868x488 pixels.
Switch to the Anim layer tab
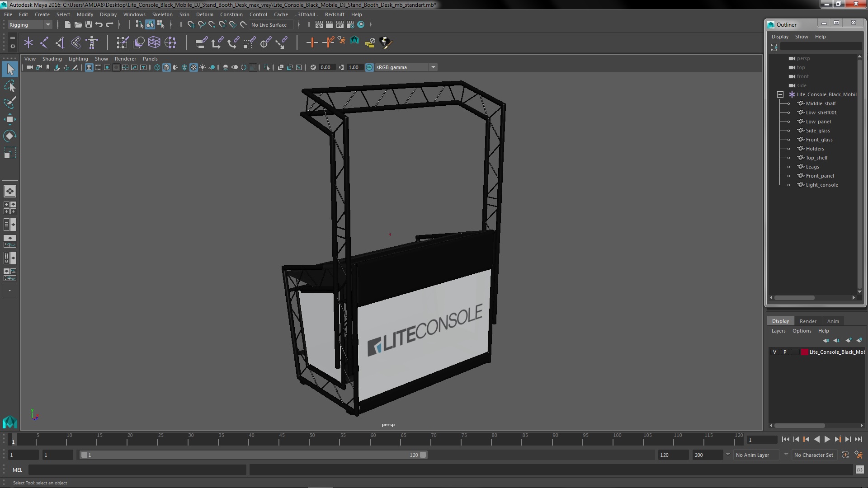[x=833, y=321]
